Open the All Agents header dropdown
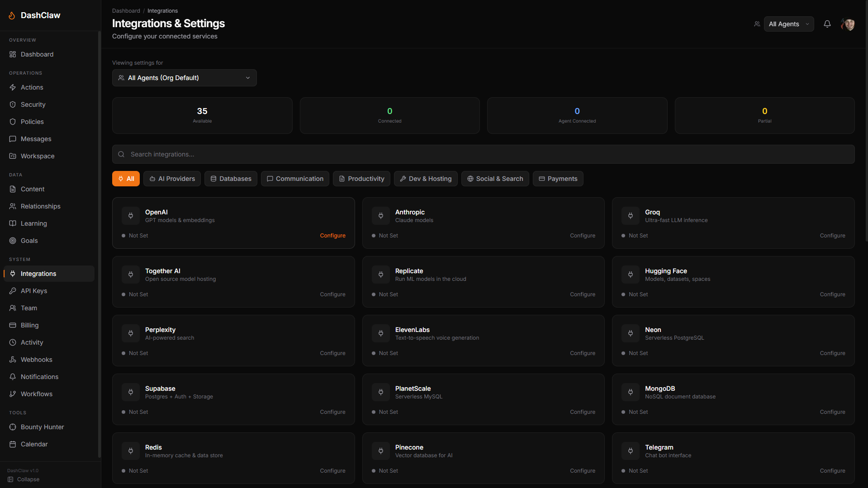This screenshot has width=868, height=488. click(789, 24)
